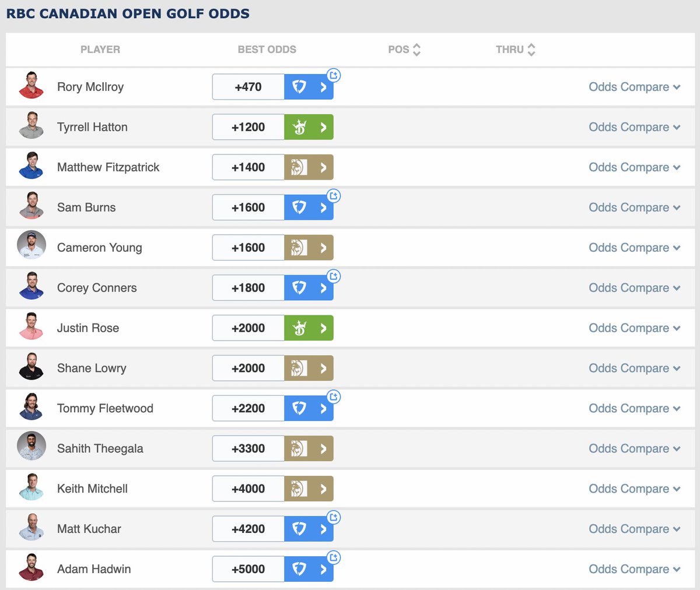Open FanDuel sportsbook button for Corey Conners
This screenshot has height=590, width=700.
click(309, 288)
